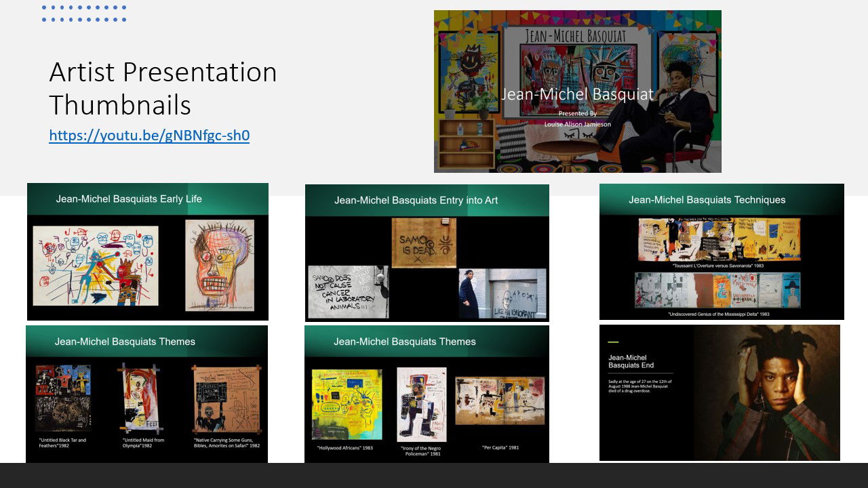Click the 'Jean-Michel Basquiats End' title text

[x=627, y=361]
